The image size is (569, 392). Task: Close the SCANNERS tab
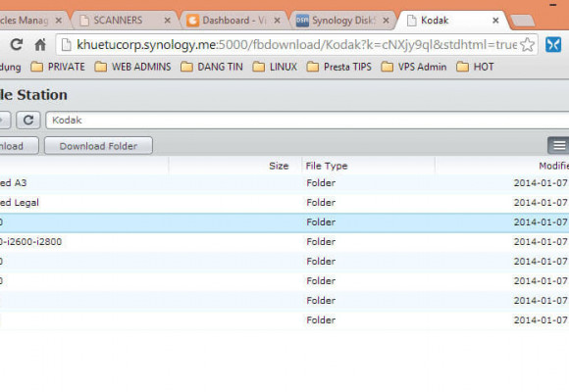168,21
